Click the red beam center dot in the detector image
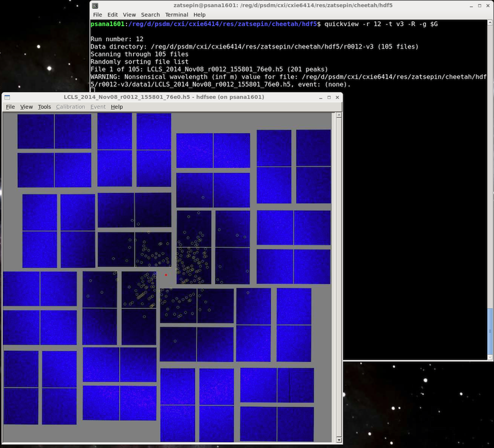 [x=166, y=274]
